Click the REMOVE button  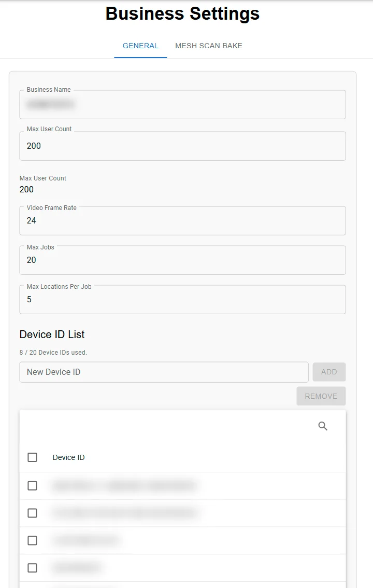[x=321, y=396]
